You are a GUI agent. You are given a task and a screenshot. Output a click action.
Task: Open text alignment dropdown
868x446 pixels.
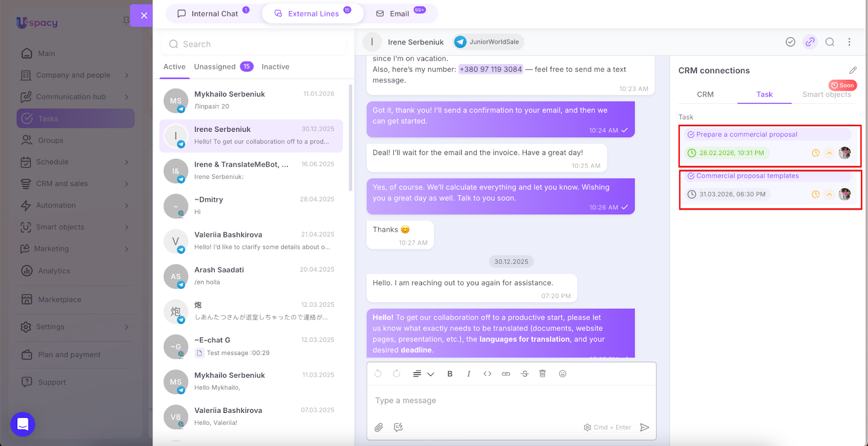coord(423,374)
